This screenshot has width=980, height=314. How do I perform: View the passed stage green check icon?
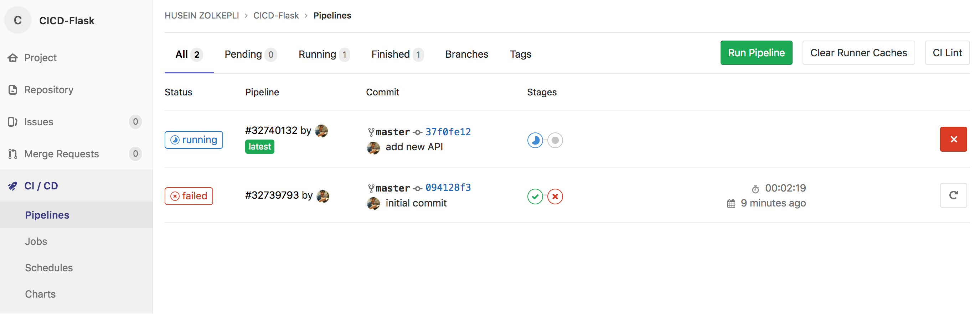click(x=535, y=197)
